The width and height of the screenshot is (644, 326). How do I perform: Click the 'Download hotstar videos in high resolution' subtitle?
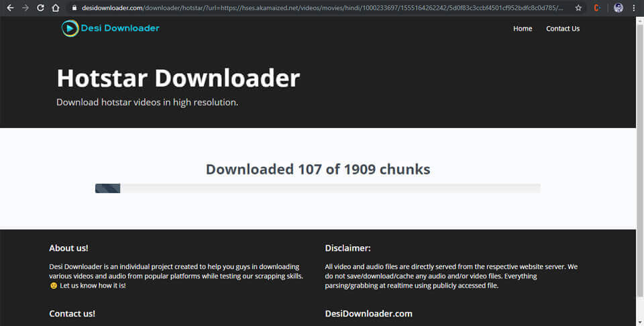click(147, 102)
